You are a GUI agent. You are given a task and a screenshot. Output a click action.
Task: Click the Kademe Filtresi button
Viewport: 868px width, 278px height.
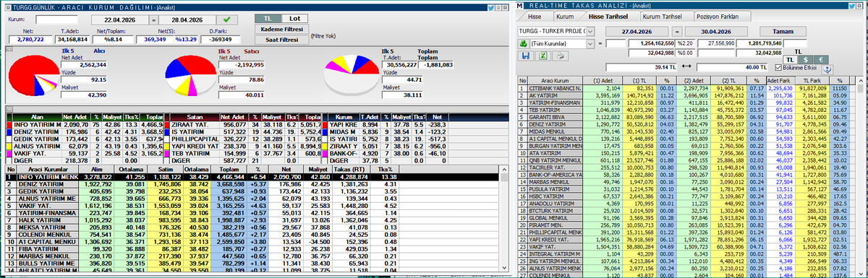coord(281,29)
